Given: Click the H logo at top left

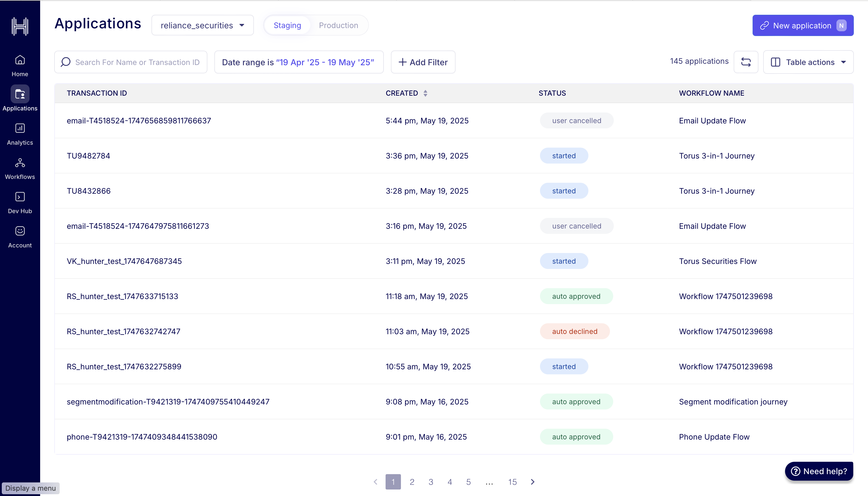Looking at the screenshot, I should pyautogui.click(x=20, y=26).
